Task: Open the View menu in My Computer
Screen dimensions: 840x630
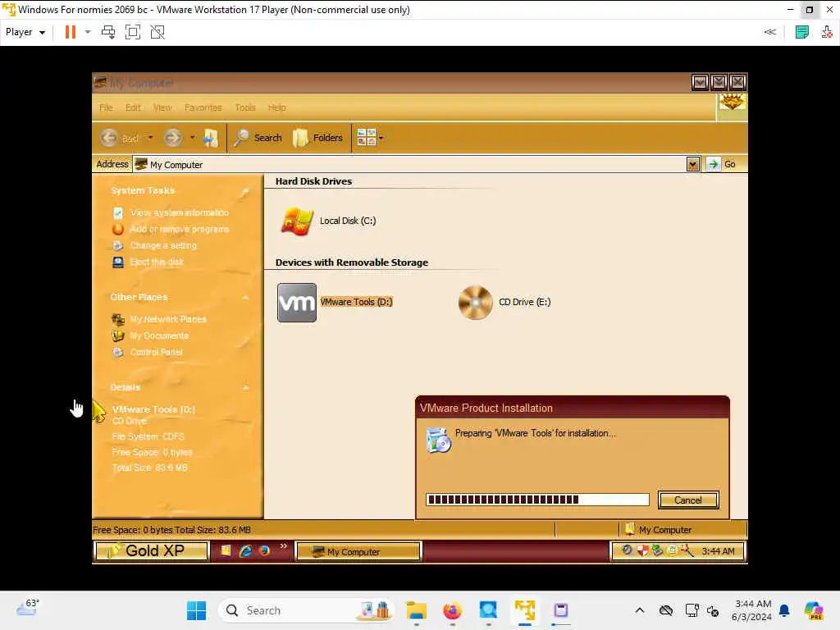Action: [x=162, y=107]
